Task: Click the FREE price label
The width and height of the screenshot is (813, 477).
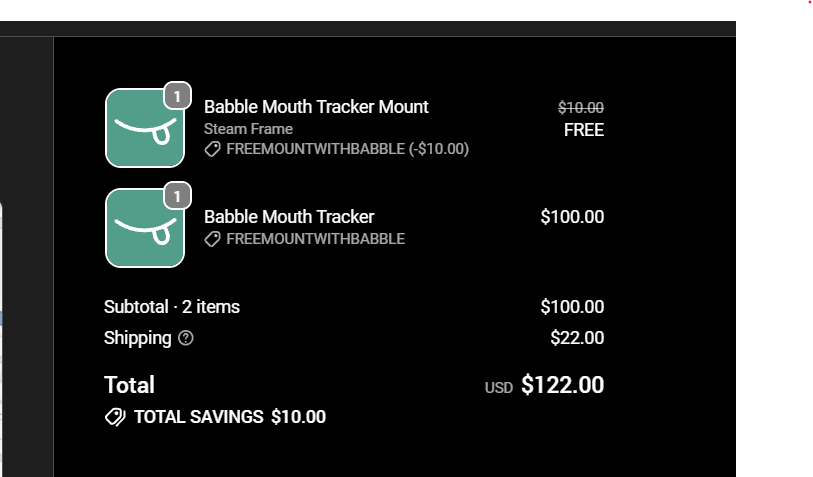Action: coord(584,130)
